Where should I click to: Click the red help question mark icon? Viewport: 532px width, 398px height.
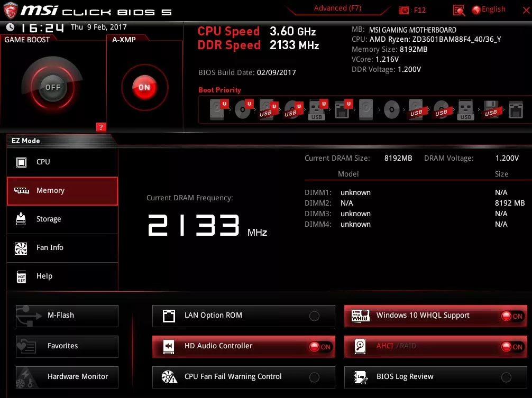[101, 127]
